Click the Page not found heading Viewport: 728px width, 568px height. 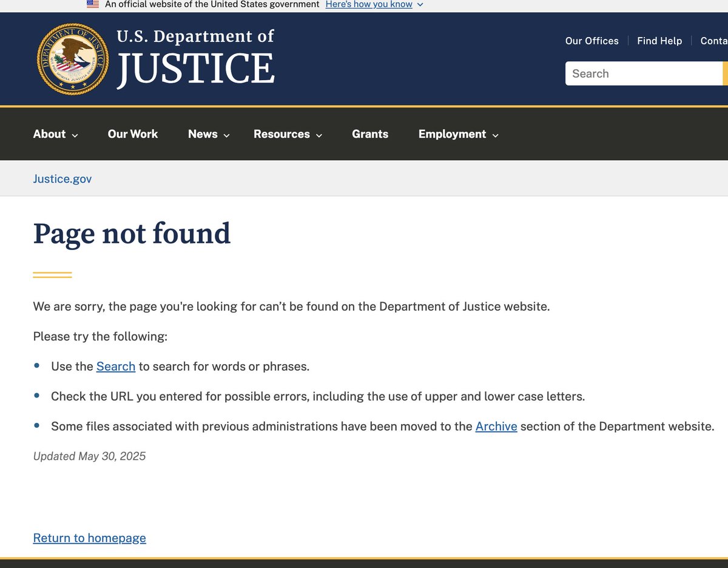pos(131,234)
